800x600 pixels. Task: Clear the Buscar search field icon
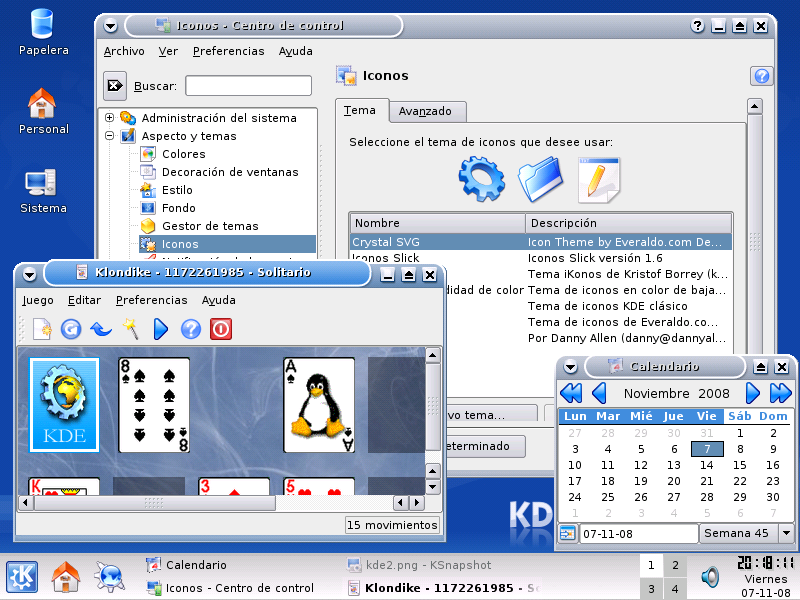(115, 86)
